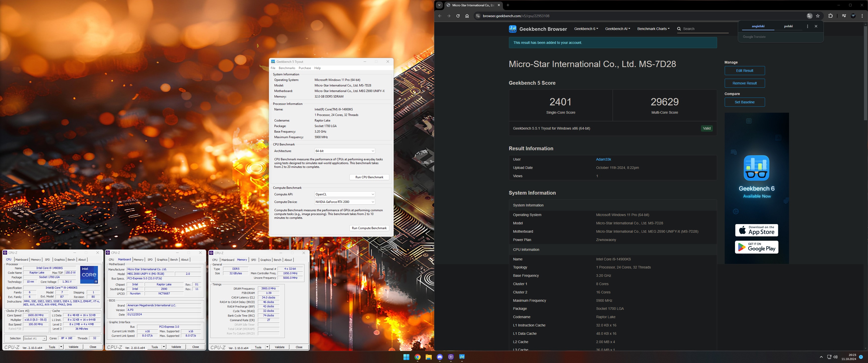Screen dimensions: 868x363
Task: Open the Help menu in Geekbench 5
Action: [317, 68]
